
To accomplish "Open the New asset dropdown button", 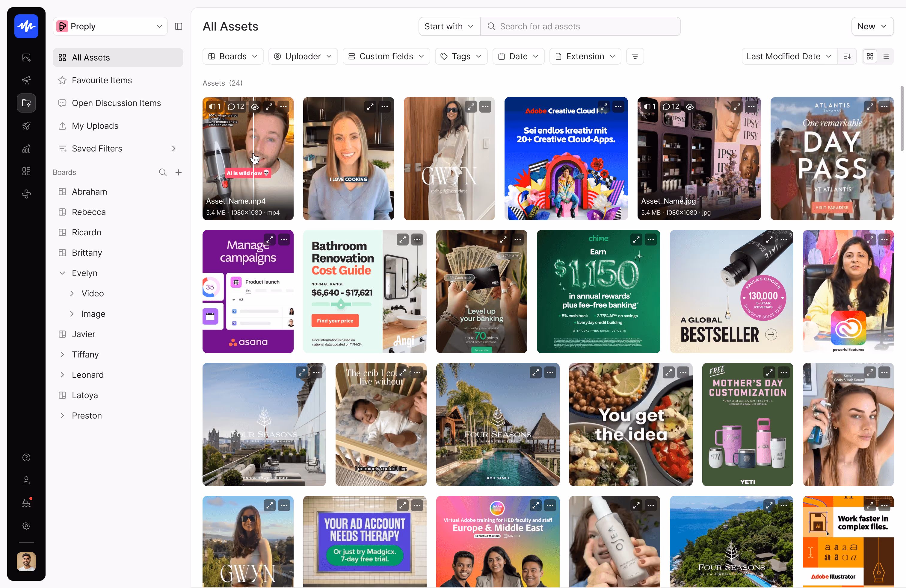I will pyautogui.click(x=872, y=26).
